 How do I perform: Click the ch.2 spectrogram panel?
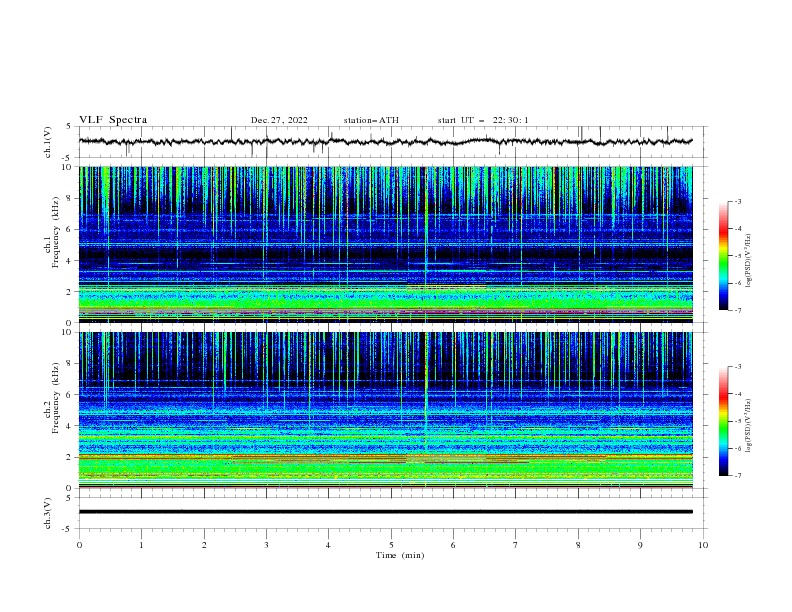386,410
